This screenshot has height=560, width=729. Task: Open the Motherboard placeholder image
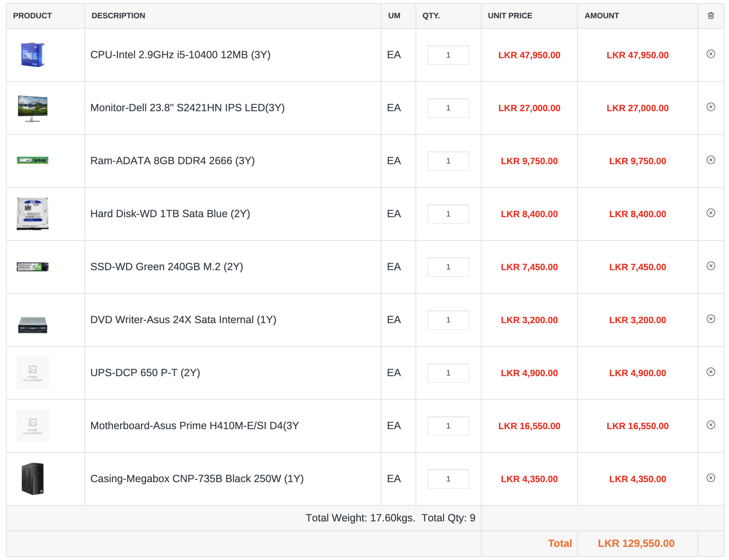(x=33, y=426)
